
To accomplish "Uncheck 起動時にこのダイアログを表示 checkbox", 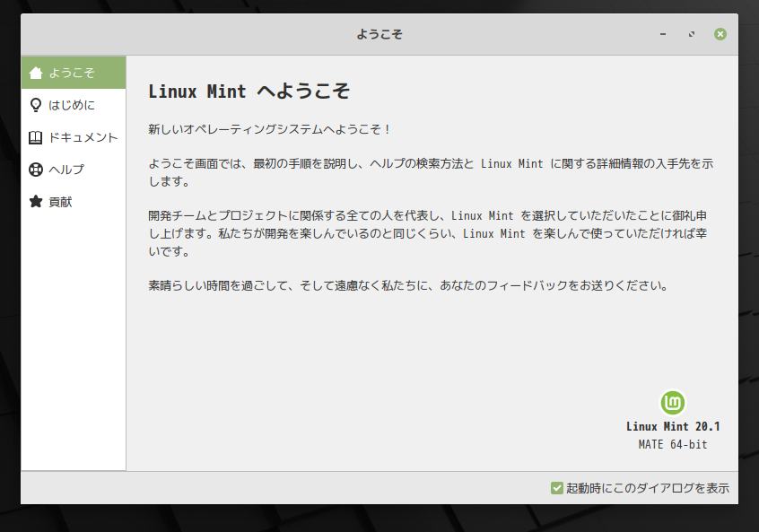I will tap(556, 488).
